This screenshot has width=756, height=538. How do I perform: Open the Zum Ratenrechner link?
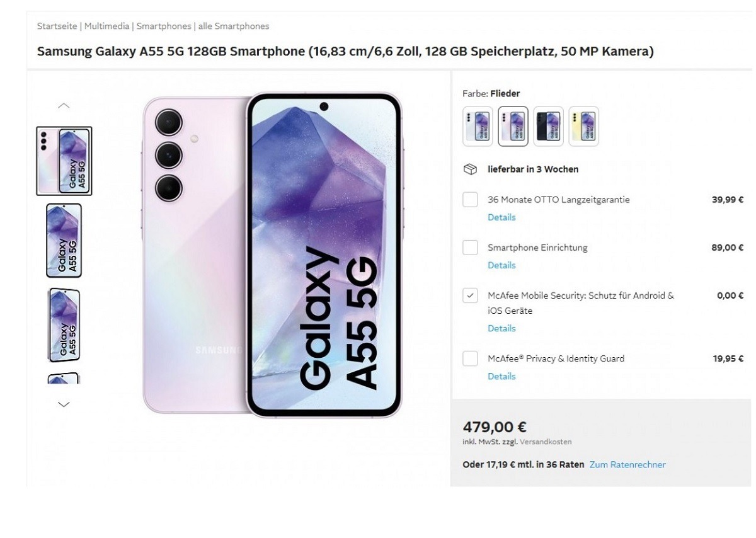627,465
